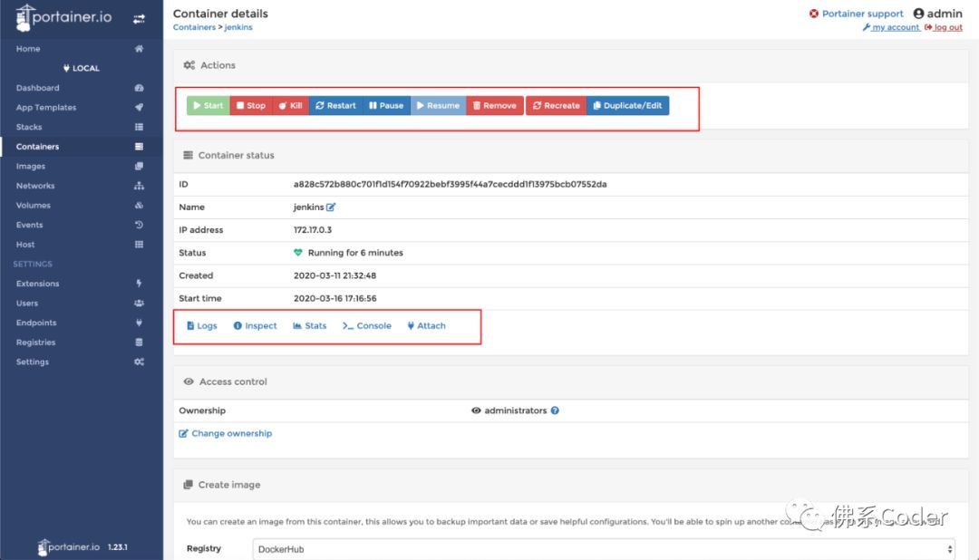Open Images in the sidebar
Screen dimensions: 979x560
click(31, 166)
